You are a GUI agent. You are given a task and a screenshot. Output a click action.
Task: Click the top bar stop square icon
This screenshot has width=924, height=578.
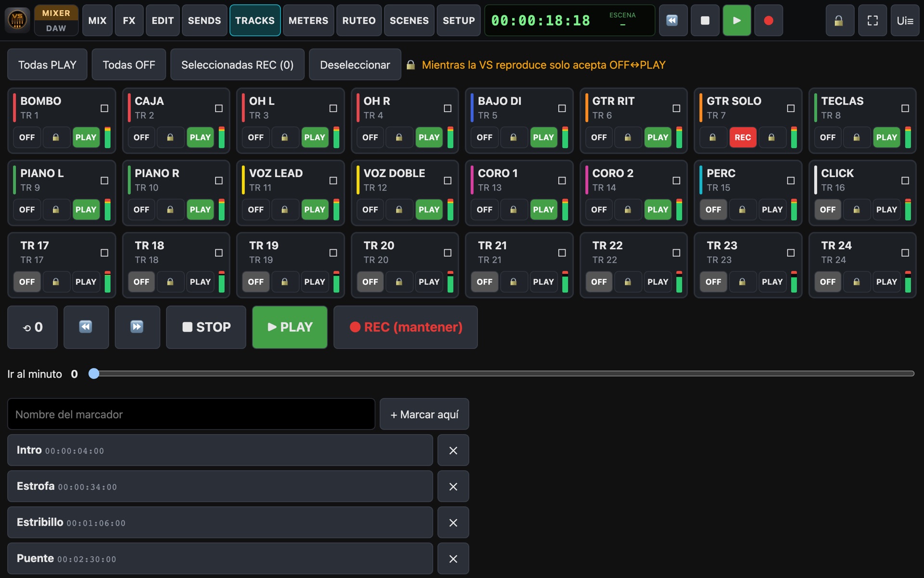click(x=705, y=21)
